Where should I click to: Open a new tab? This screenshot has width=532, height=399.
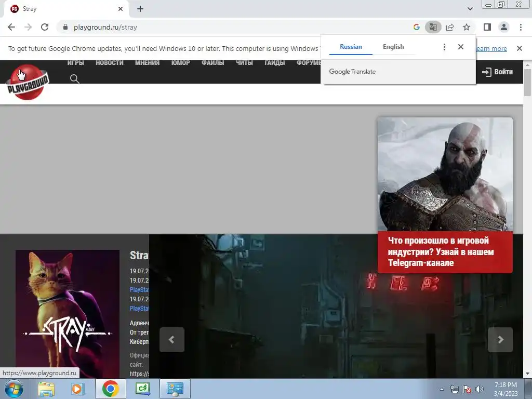140,9
